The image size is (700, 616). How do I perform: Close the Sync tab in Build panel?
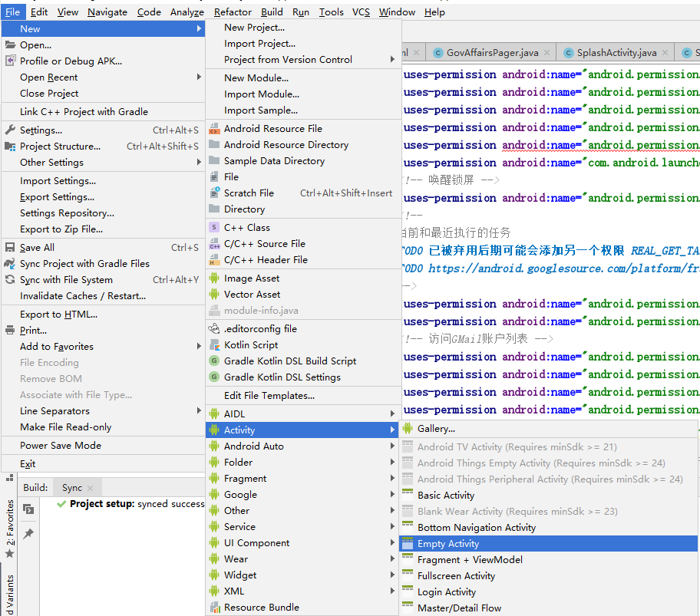pyautogui.click(x=90, y=488)
